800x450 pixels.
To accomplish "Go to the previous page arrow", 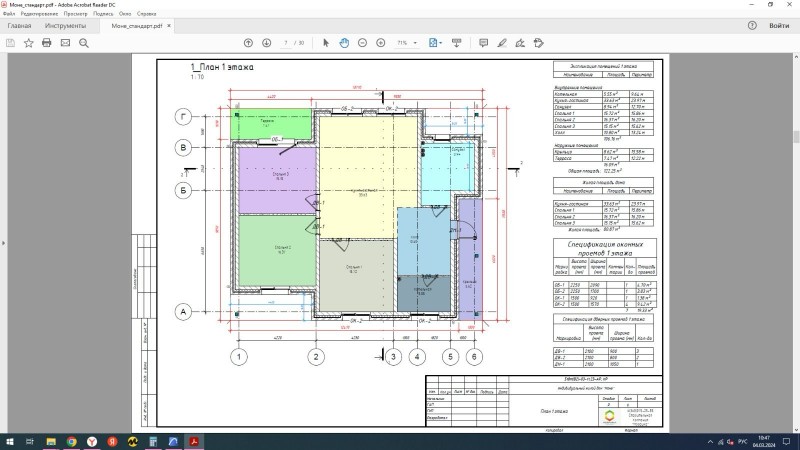I will pos(249,43).
